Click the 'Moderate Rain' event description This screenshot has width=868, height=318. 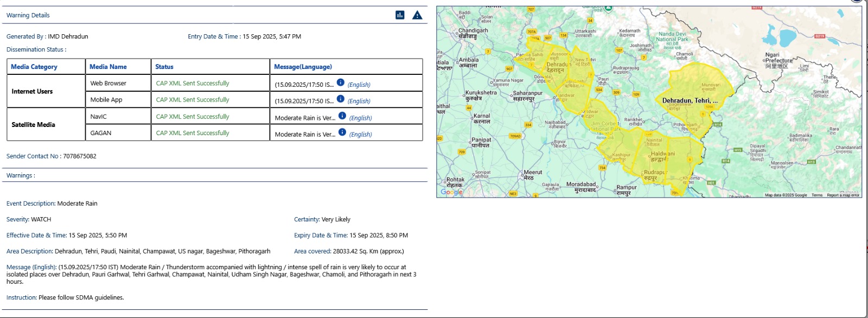tap(78, 203)
